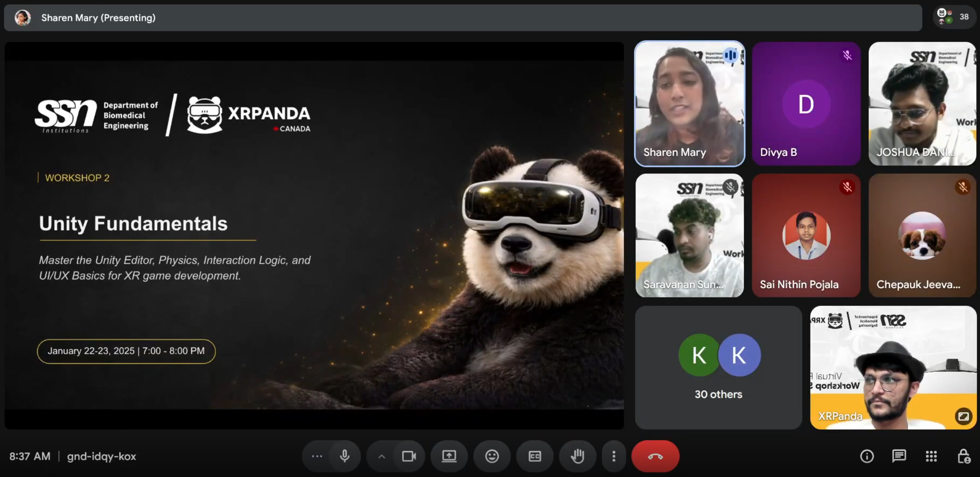Toggle the microphone mute button

click(345, 456)
